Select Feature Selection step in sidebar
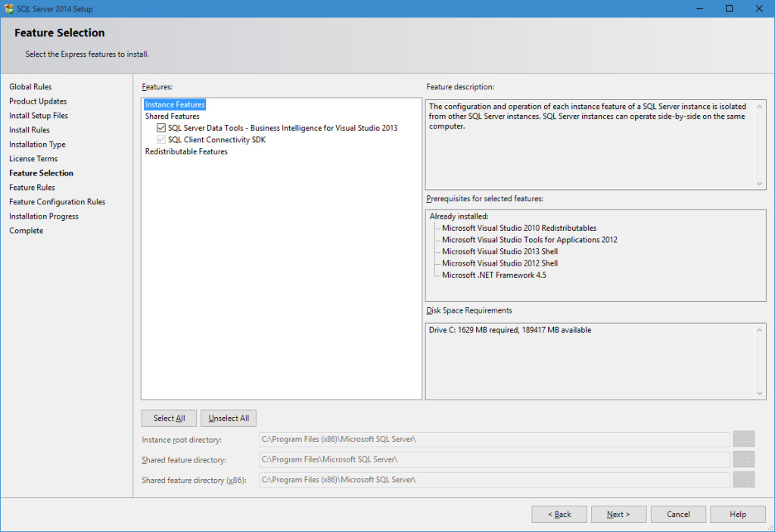 coord(41,173)
